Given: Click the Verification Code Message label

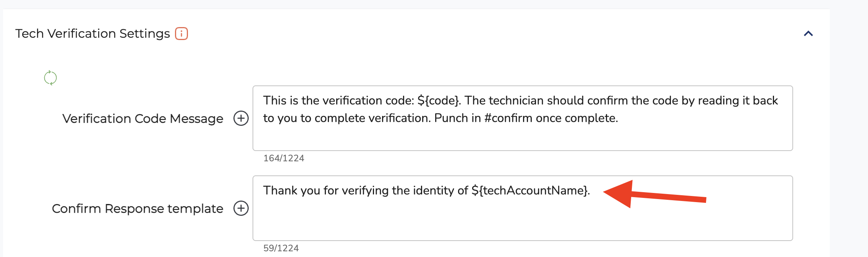Looking at the screenshot, I should (x=143, y=119).
